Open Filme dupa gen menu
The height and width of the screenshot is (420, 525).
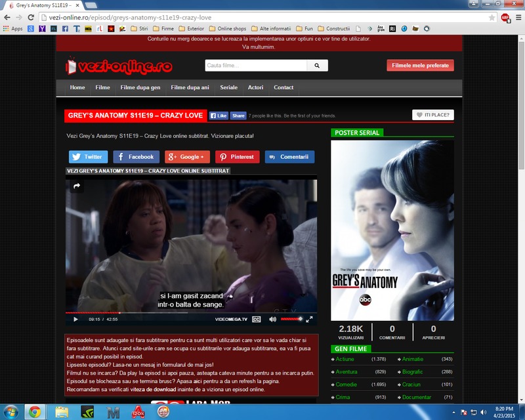(x=140, y=87)
